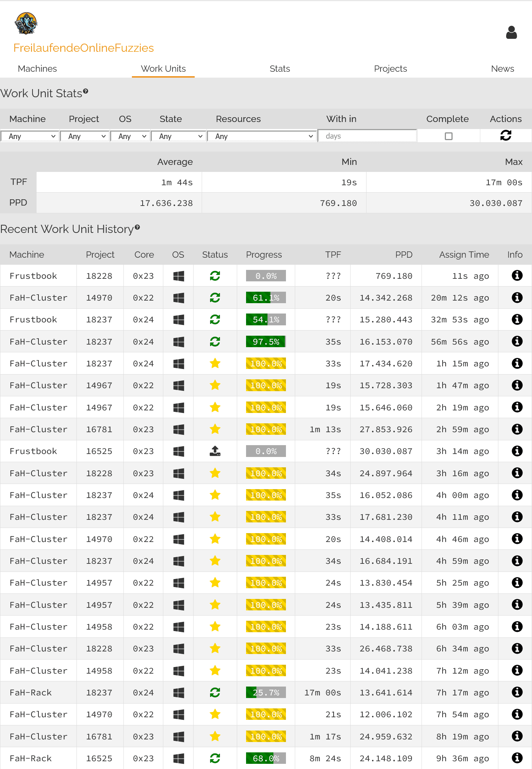This screenshot has width=532, height=769.
Task: Click the PPD column header
Action: 404,255
